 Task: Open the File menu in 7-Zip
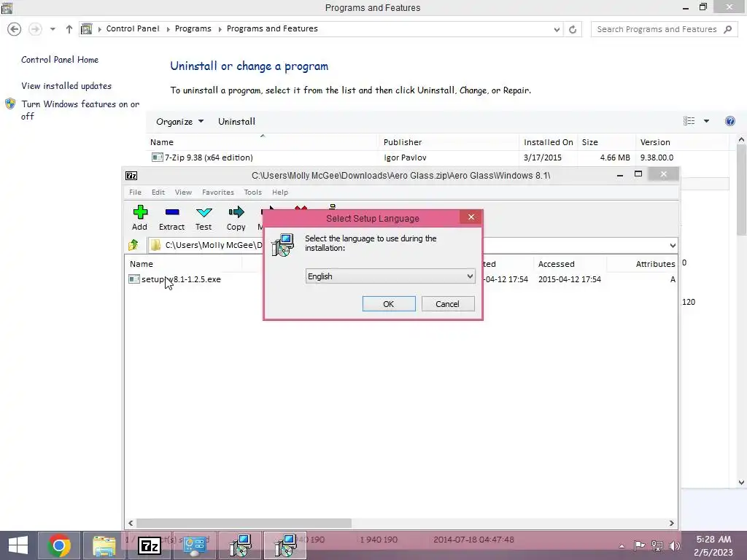[x=135, y=192]
